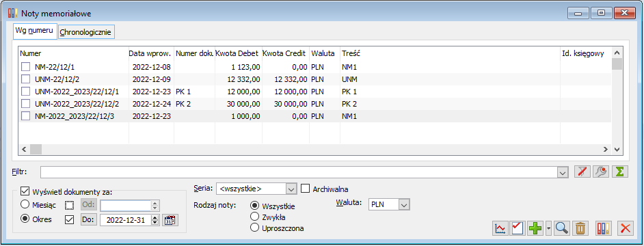This screenshot has width=644, height=246.
Task: Sort by Id. księgowy column header
Action: [585, 53]
